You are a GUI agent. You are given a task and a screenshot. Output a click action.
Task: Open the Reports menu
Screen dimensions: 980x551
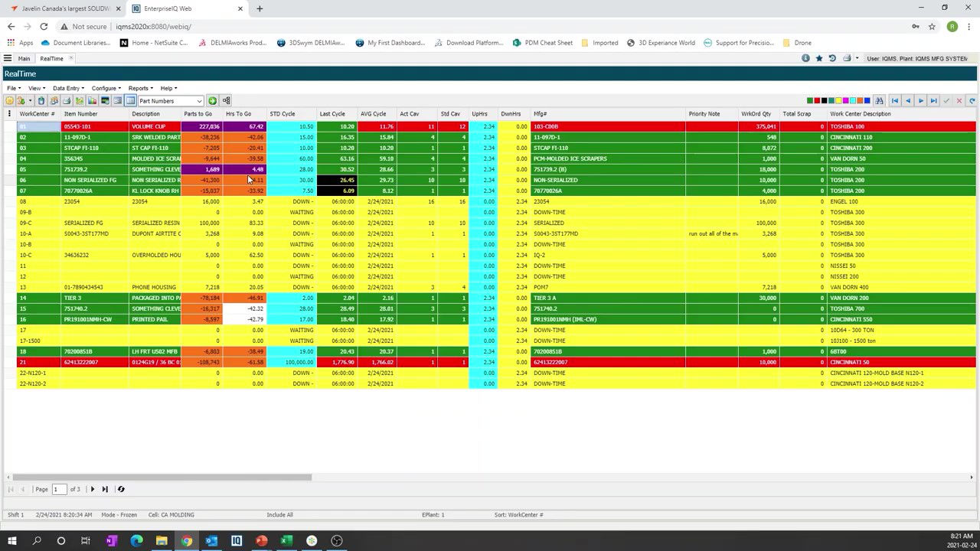tap(140, 88)
